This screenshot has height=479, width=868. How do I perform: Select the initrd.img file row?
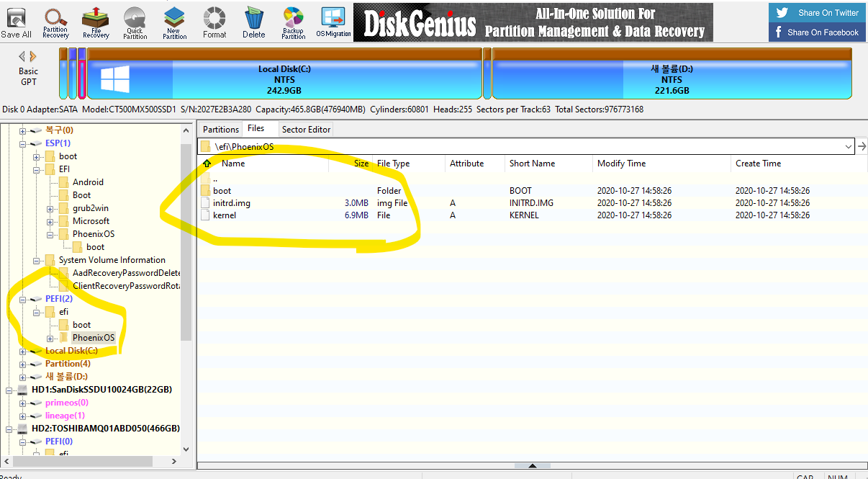tap(533, 203)
